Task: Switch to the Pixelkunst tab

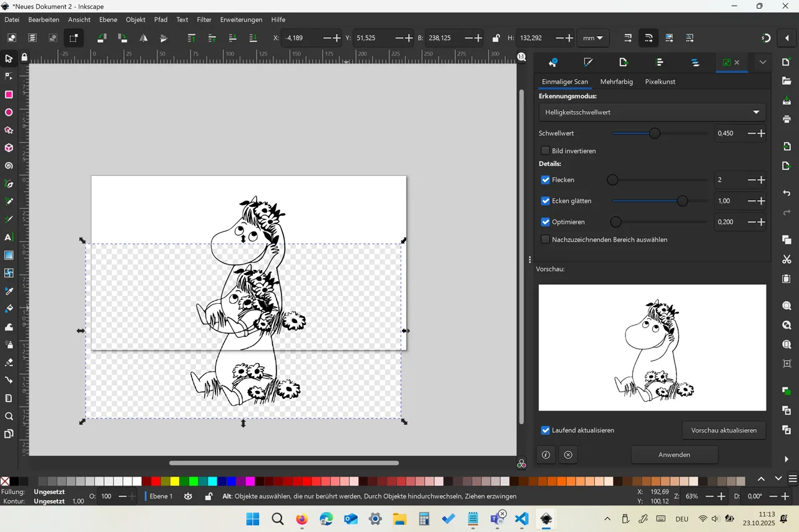Action: [660, 82]
